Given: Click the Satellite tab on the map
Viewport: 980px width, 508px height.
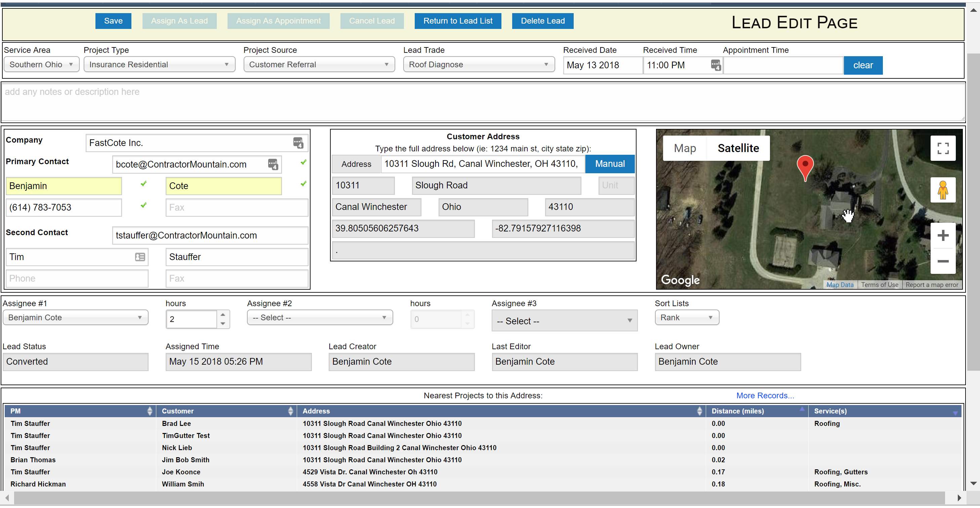Looking at the screenshot, I should tap(738, 148).
